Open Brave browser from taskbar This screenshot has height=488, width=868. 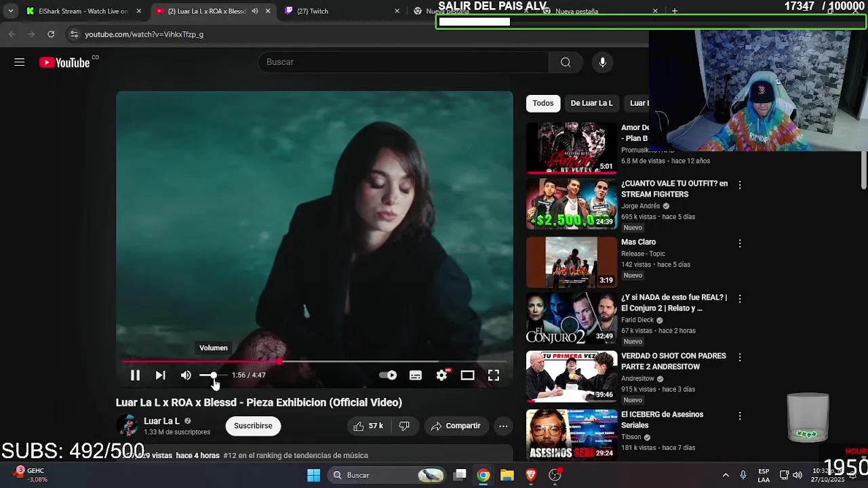point(531,475)
